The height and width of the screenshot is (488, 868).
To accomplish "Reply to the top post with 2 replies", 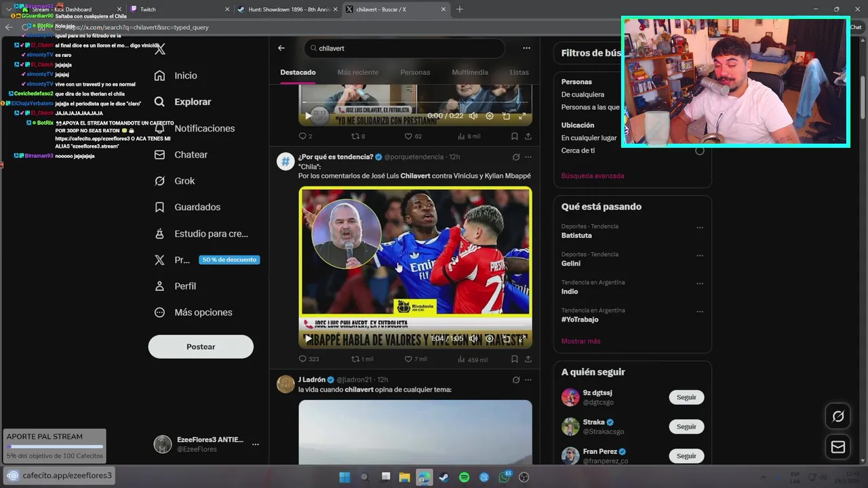I will pyautogui.click(x=305, y=136).
